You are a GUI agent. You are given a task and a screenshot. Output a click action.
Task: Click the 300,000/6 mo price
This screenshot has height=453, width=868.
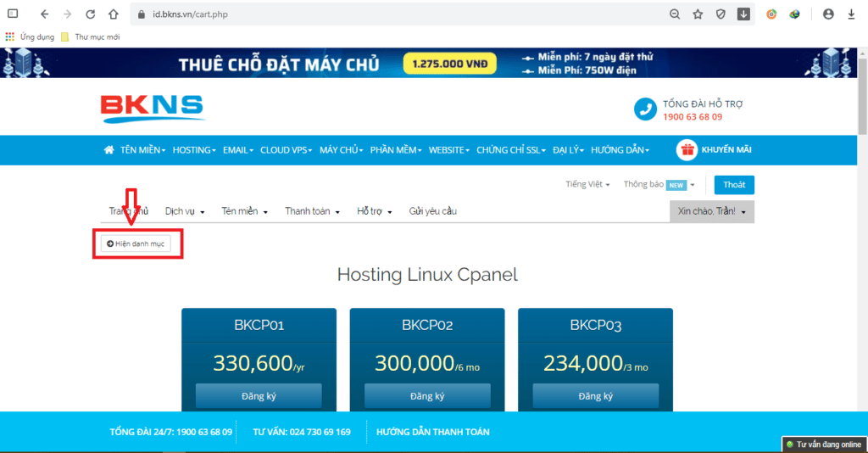click(427, 363)
